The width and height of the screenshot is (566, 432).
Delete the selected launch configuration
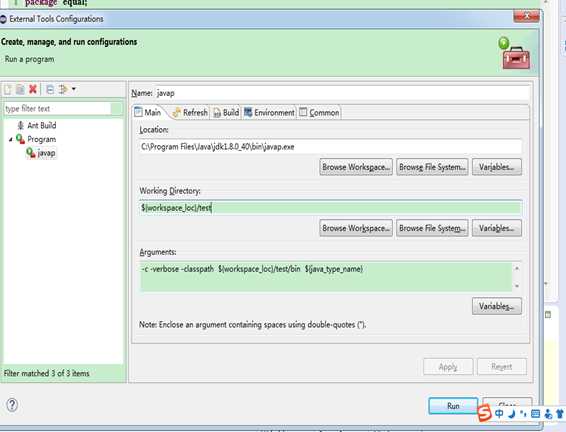(x=33, y=89)
